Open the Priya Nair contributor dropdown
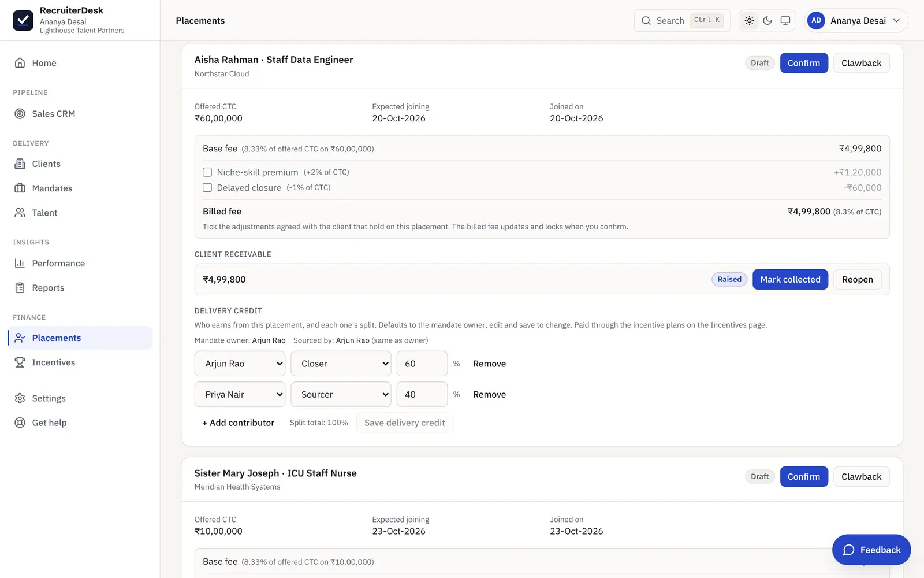 tap(240, 394)
